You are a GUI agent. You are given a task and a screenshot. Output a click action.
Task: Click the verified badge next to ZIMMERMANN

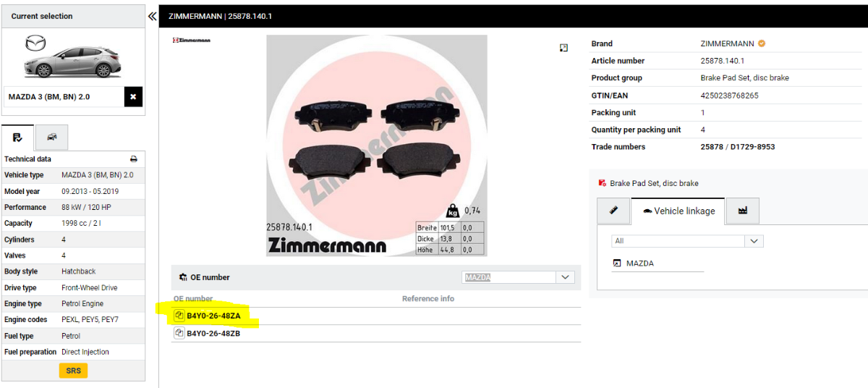pos(762,43)
